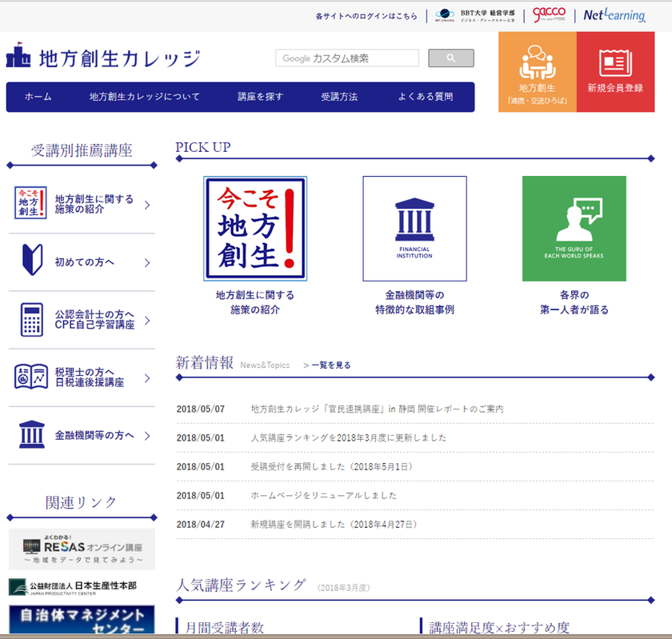
Task: Click the bank building icon for 金融機関等の方へ
Action: (x=31, y=435)
